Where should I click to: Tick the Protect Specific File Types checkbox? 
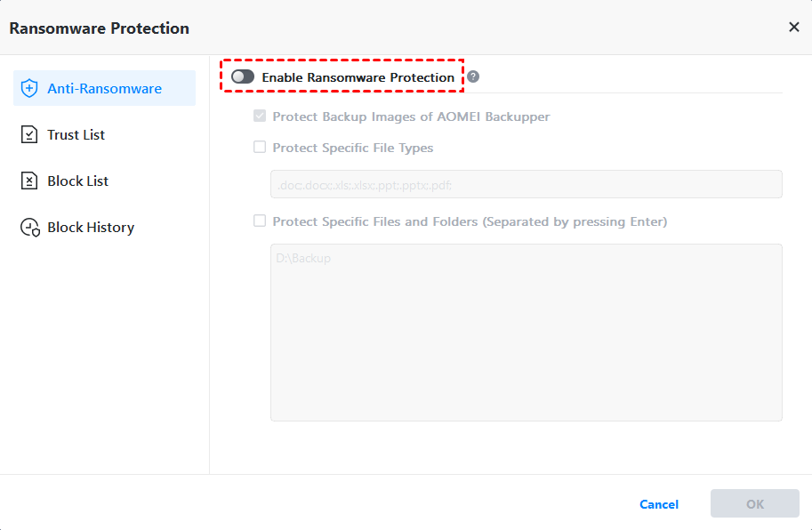(260, 148)
